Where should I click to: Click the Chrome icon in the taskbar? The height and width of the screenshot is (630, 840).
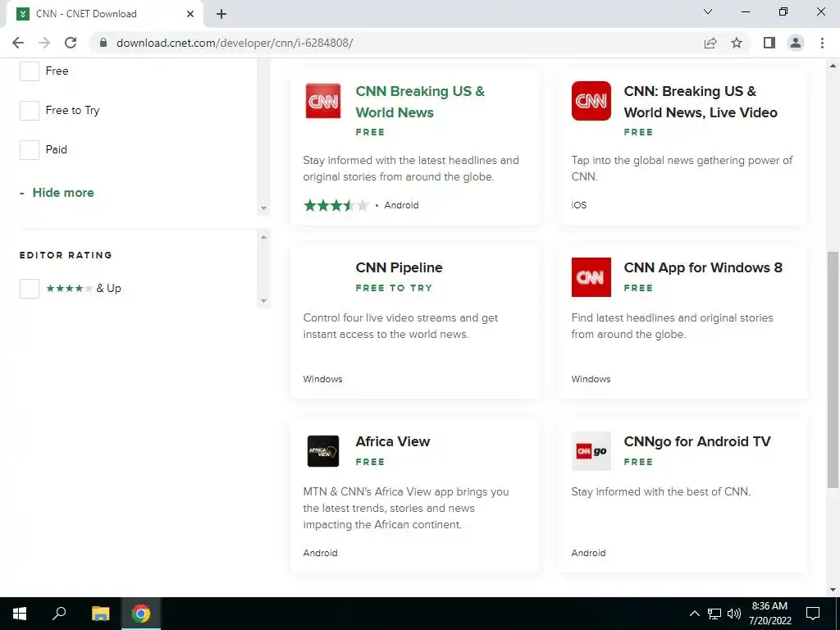pyautogui.click(x=141, y=614)
